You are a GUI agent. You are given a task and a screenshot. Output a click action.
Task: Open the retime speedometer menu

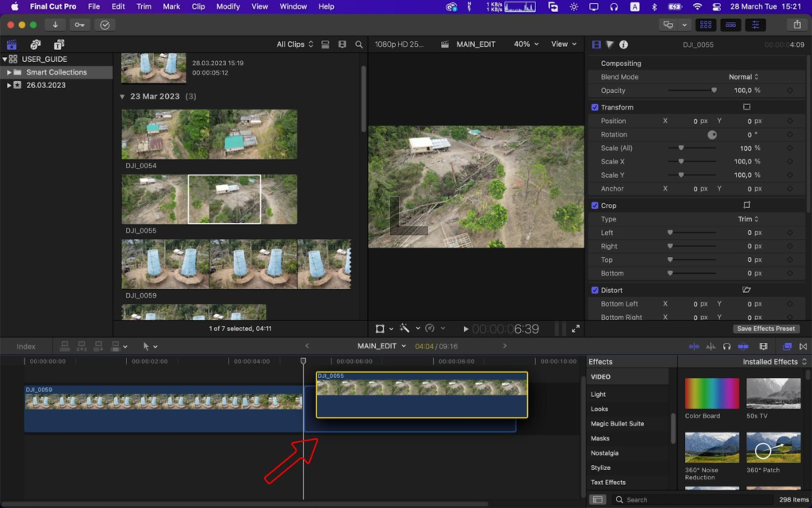(x=434, y=329)
